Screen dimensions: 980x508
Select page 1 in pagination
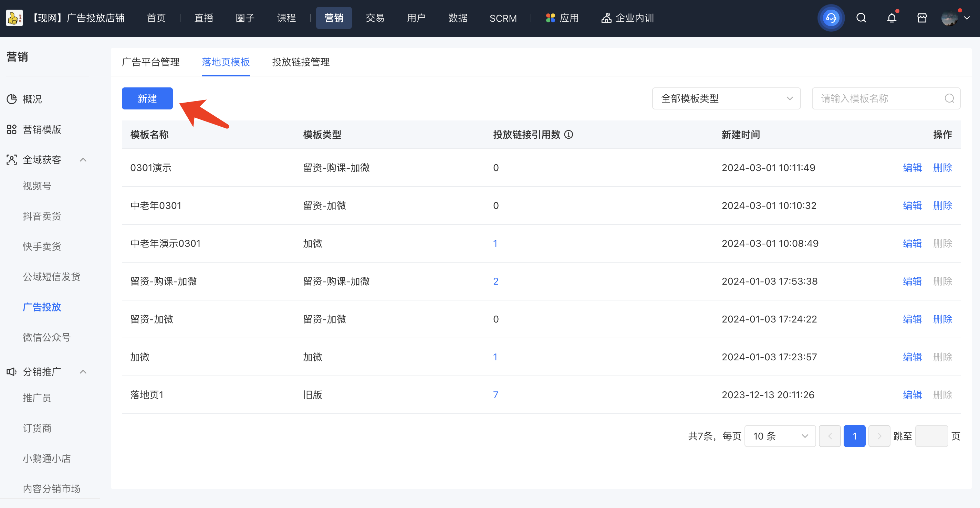coord(854,436)
